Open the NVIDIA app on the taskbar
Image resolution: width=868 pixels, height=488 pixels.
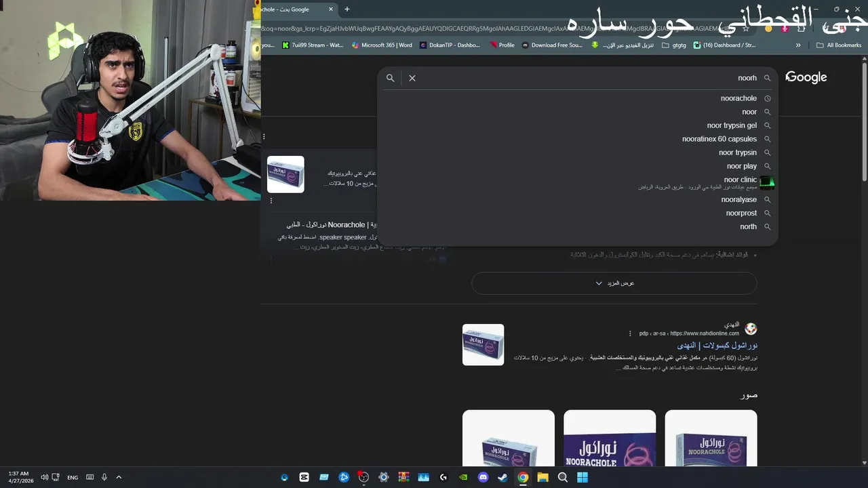tap(463, 477)
